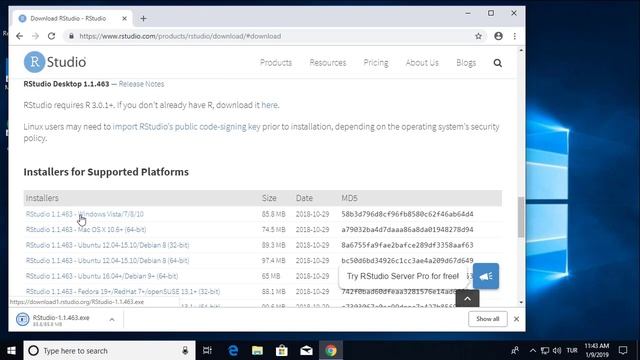Open the Blogs menu
This screenshot has height=360, width=640.
pyautogui.click(x=466, y=63)
